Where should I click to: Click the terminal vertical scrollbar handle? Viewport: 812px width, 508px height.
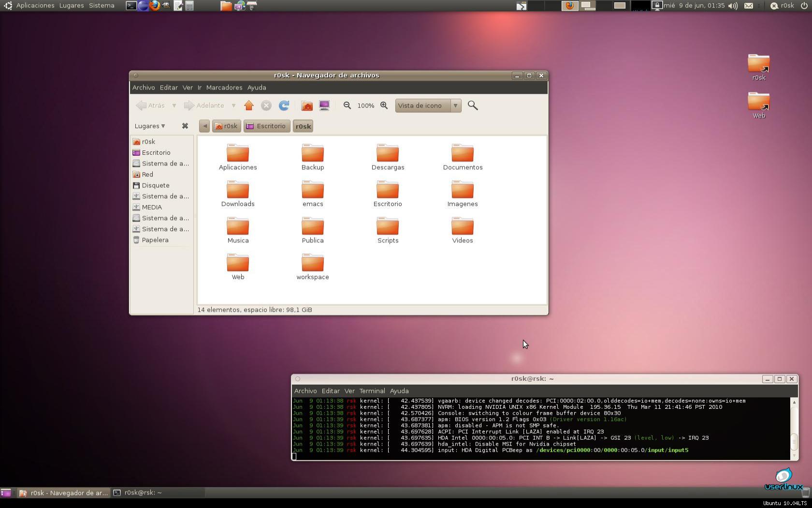pos(794,441)
